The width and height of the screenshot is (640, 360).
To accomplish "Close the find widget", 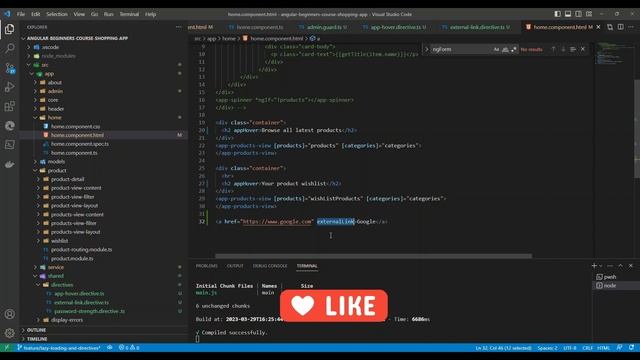I will click(x=583, y=49).
